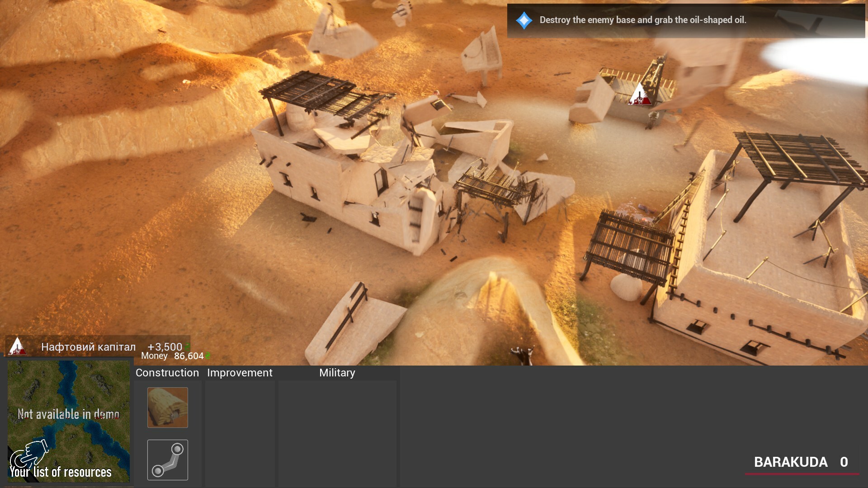Open the Military tab
Image resolution: width=868 pixels, height=488 pixels.
point(337,373)
